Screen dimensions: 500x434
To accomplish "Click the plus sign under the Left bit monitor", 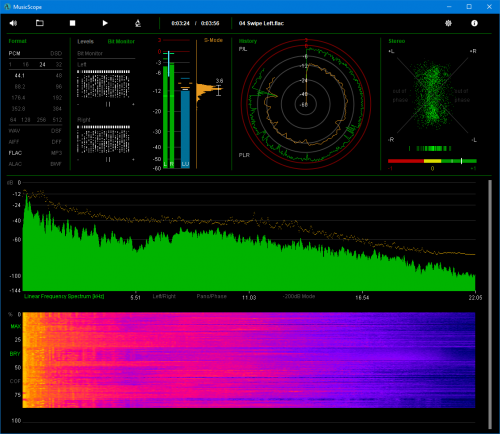I will point(133,104).
